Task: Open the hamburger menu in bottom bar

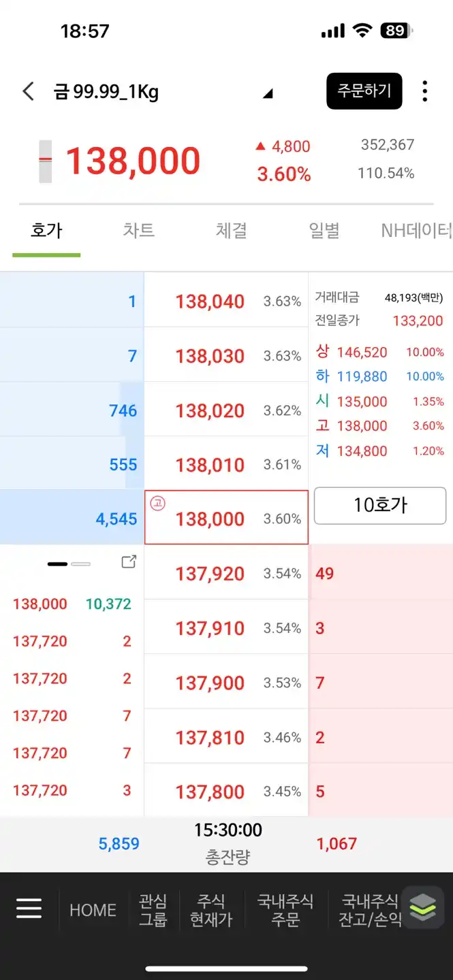Action: [29, 908]
